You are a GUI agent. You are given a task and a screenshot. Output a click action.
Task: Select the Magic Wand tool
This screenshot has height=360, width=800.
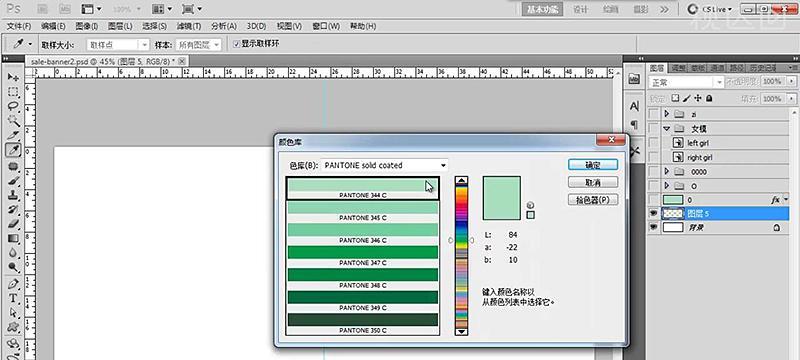(x=13, y=121)
